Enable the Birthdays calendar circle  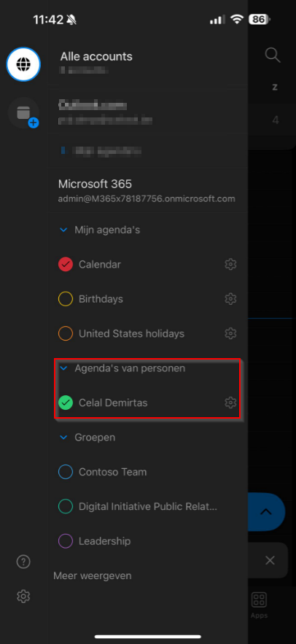66,299
